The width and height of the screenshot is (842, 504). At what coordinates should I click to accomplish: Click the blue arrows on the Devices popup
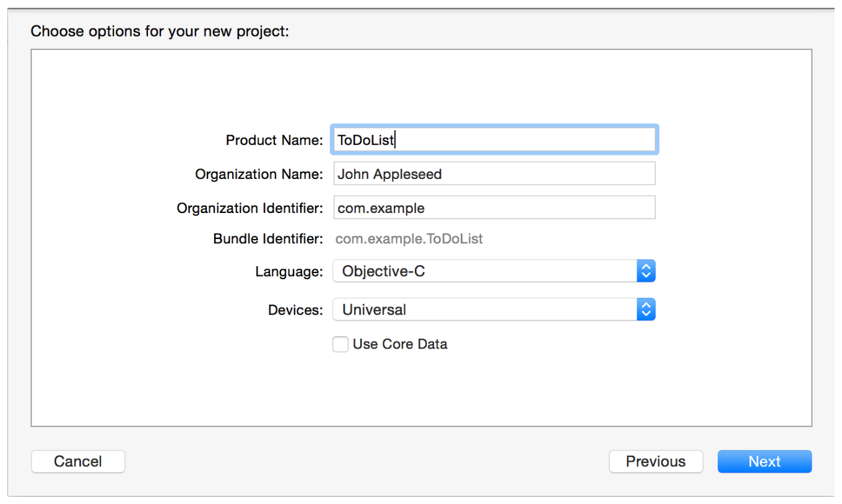point(646,310)
